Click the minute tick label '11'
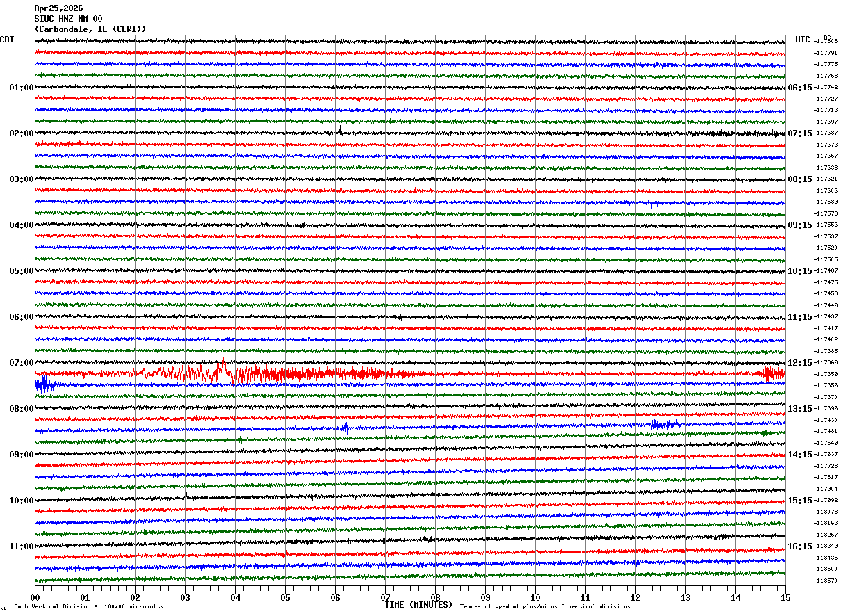 [585, 597]
